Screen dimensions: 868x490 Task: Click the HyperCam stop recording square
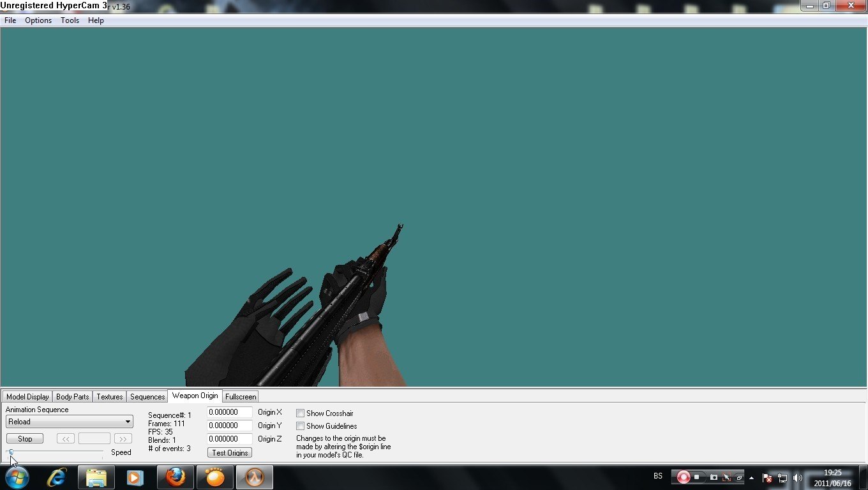(x=698, y=477)
